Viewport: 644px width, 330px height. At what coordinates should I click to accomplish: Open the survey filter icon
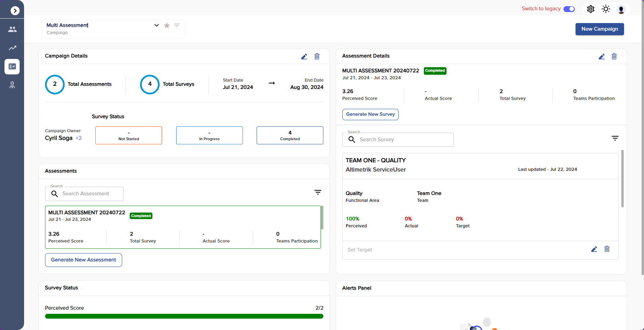(x=615, y=138)
